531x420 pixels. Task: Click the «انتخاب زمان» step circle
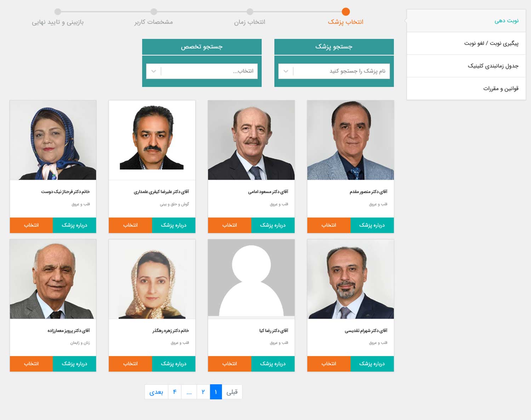pos(250,12)
